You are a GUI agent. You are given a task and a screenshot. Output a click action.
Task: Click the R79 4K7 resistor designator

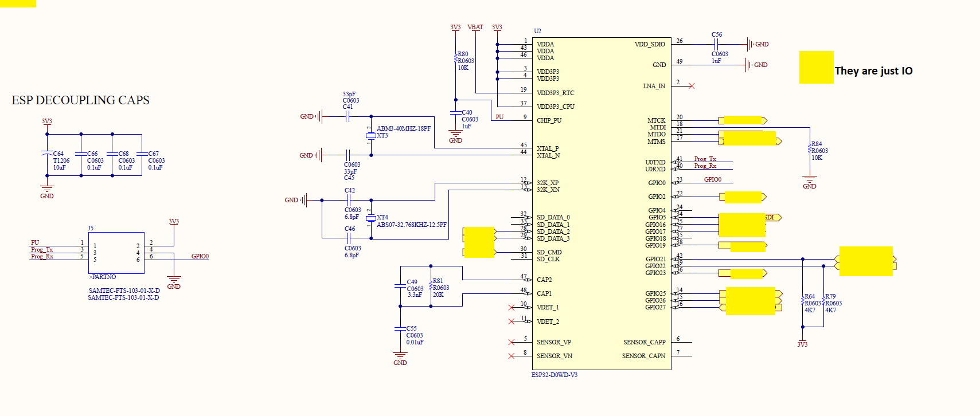[x=830, y=296]
